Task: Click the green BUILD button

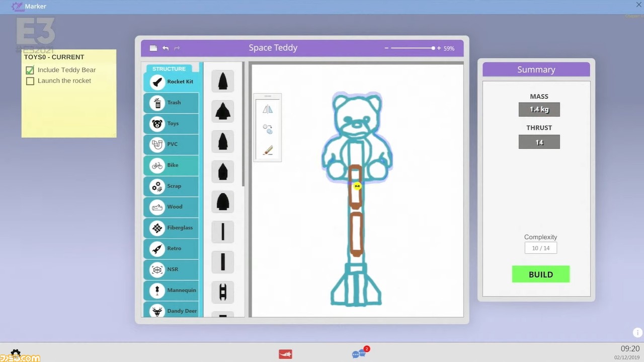Action: coord(541,274)
